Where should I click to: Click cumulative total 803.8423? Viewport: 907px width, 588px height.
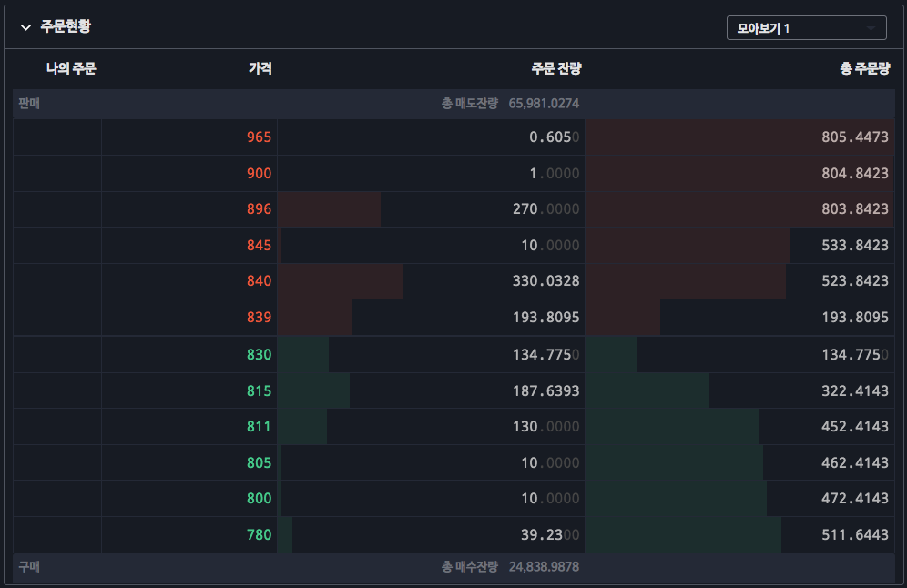tap(855, 208)
